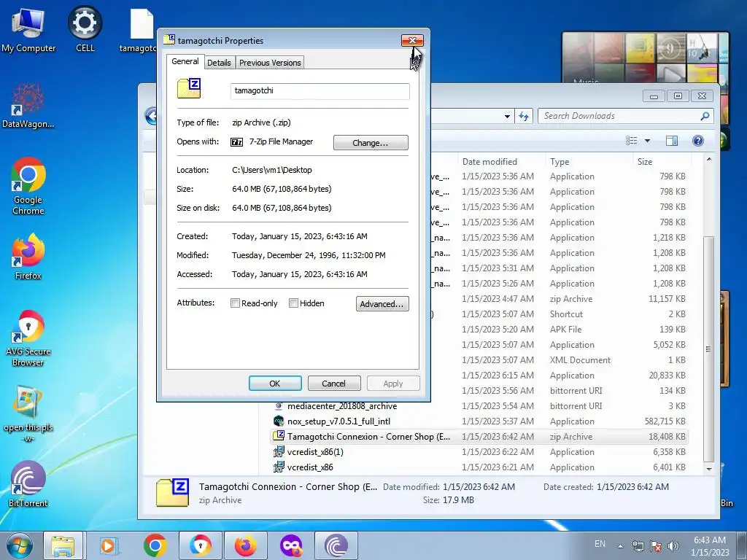
Task: Switch to Firefox in the taskbar
Action: (245, 545)
